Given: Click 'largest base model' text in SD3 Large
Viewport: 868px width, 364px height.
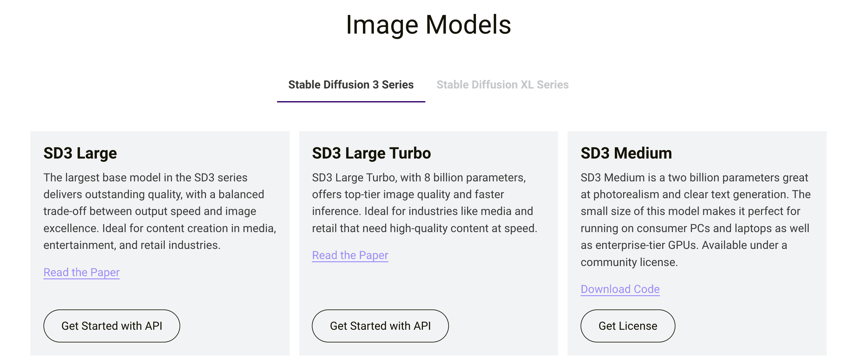Looking at the screenshot, I should click(x=113, y=178).
